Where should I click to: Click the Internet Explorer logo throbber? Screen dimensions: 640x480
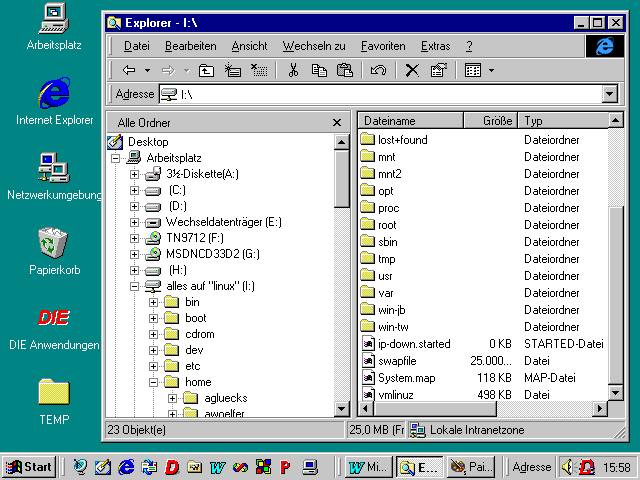pos(604,46)
